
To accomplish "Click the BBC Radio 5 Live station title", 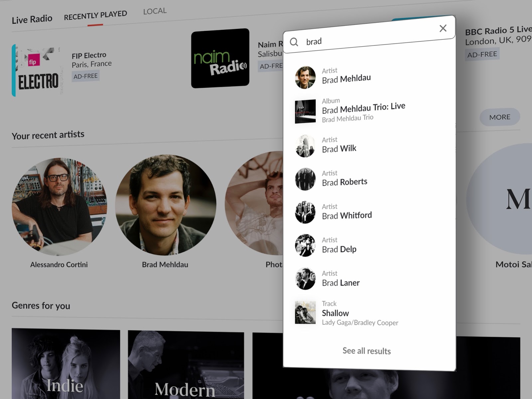I will (x=498, y=30).
